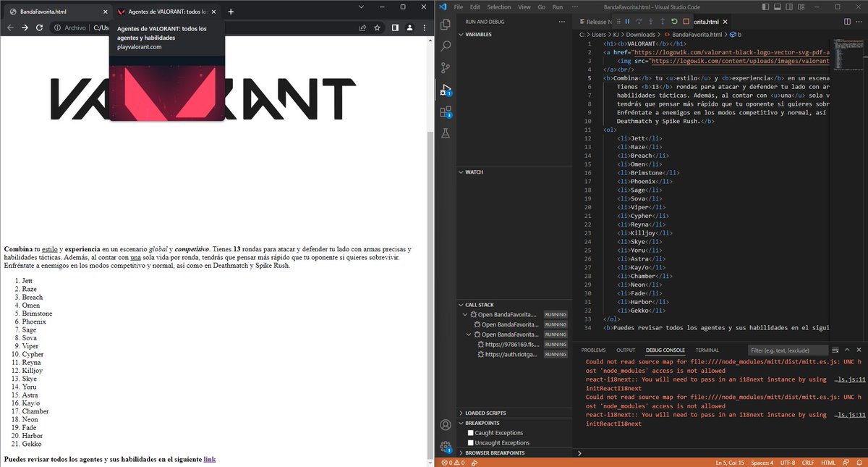Switch to the OUTPUT panel tab
The image size is (868, 467).
[626, 350]
